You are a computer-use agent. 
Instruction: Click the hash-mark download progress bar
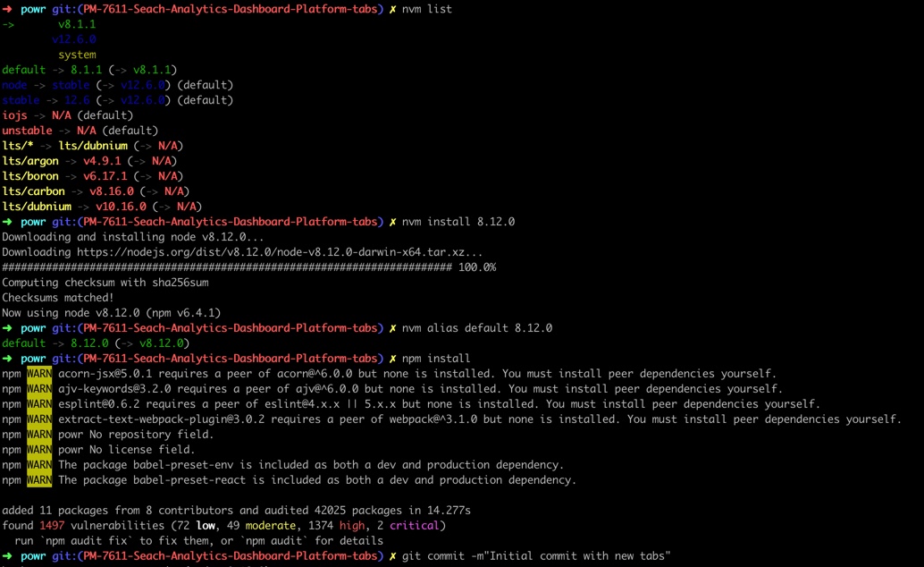(227, 267)
